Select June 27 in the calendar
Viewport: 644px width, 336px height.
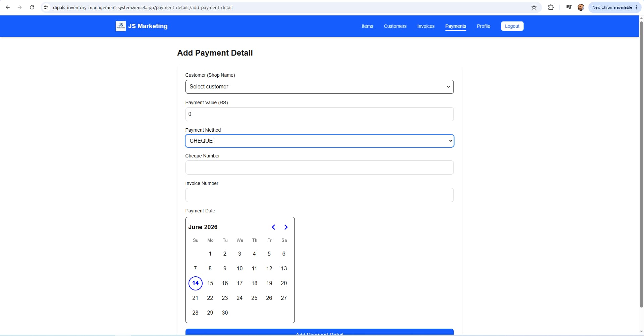(x=284, y=298)
